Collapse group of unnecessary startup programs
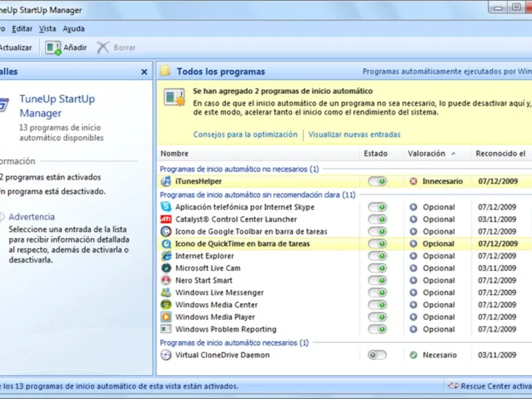 [x=239, y=169]
